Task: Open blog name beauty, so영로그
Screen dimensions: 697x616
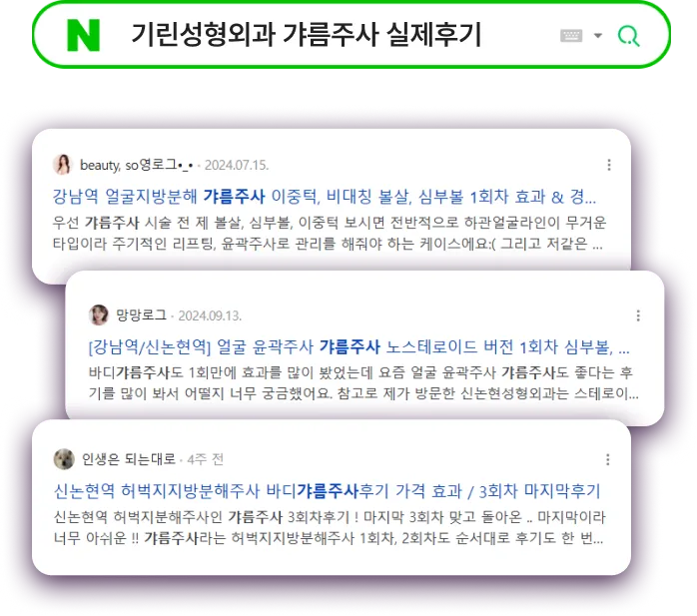Action: point(137,165)
